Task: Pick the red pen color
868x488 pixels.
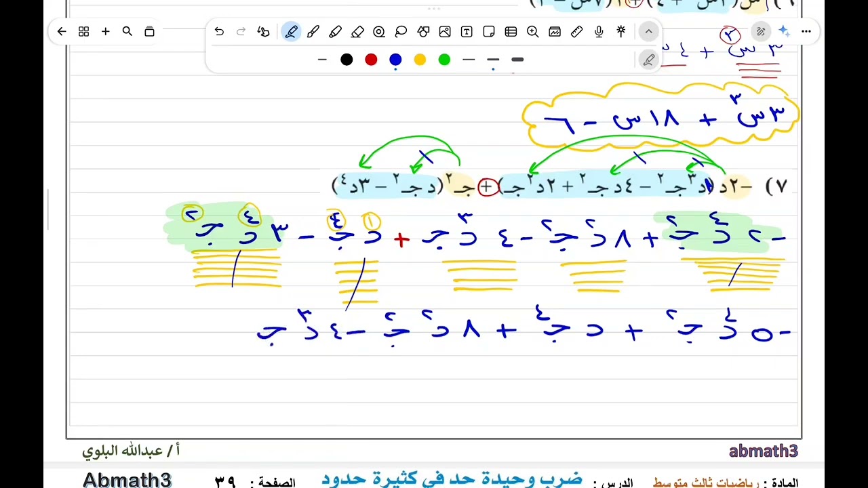Action: point(371,60)
